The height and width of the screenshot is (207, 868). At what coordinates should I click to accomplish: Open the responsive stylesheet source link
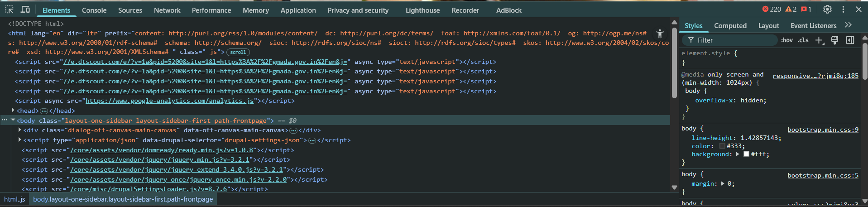815,76
